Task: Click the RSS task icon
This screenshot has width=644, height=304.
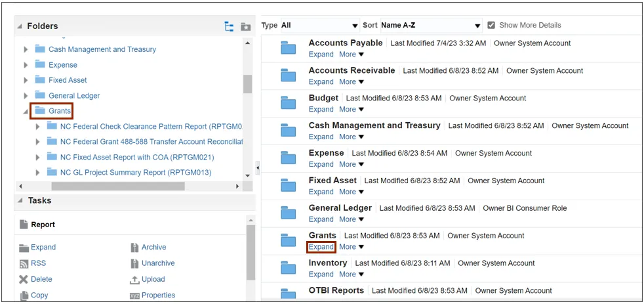Action: pos(24,263)
